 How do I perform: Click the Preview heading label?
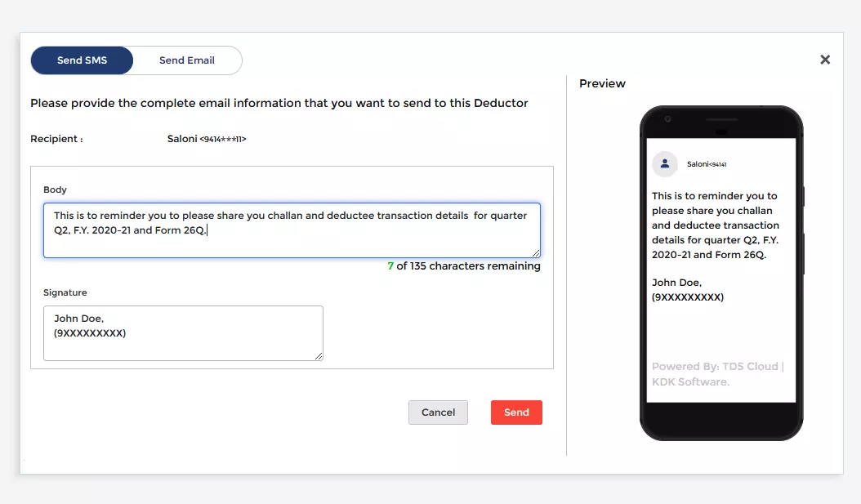602,83
